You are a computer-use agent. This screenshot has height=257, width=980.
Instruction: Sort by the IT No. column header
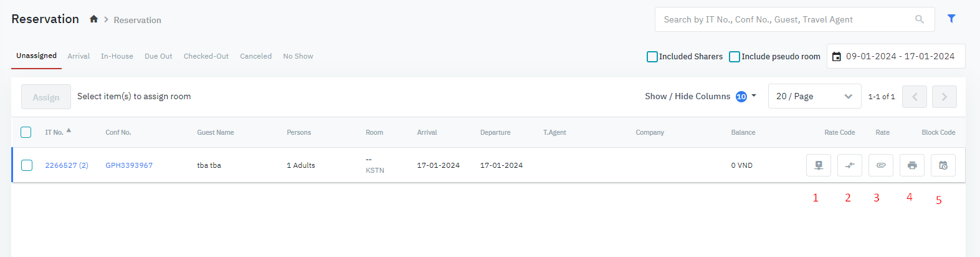(54, 132)
